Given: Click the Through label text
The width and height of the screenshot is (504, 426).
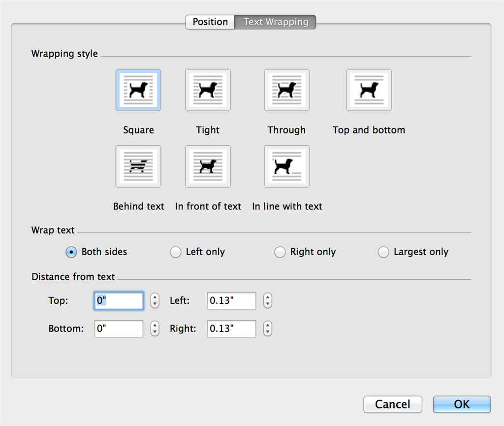Looking at the screenshot, I should pyautogui.click(x=286, y=130).
